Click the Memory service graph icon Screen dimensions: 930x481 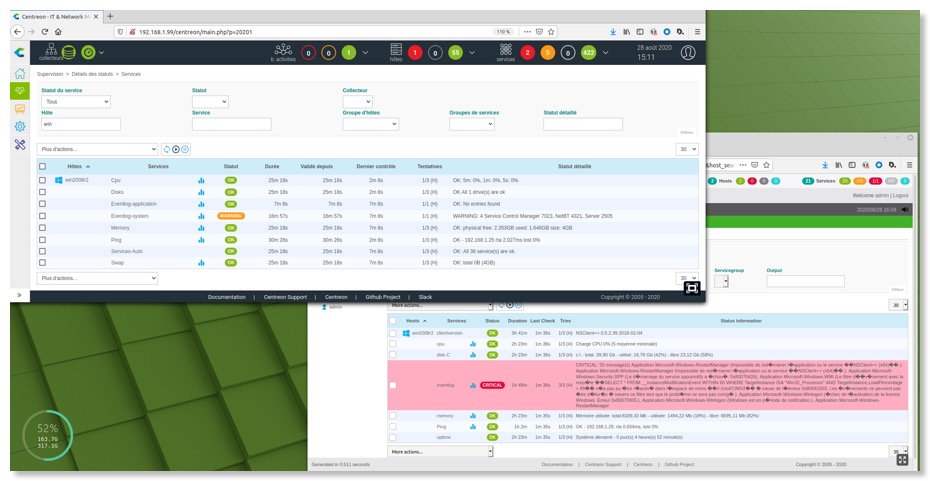(x=201, y=228)
